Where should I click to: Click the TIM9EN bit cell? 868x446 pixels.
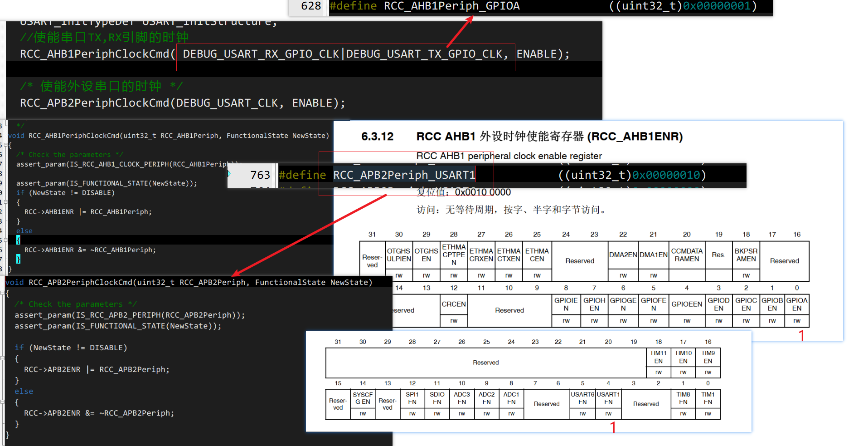click(708, 357)
